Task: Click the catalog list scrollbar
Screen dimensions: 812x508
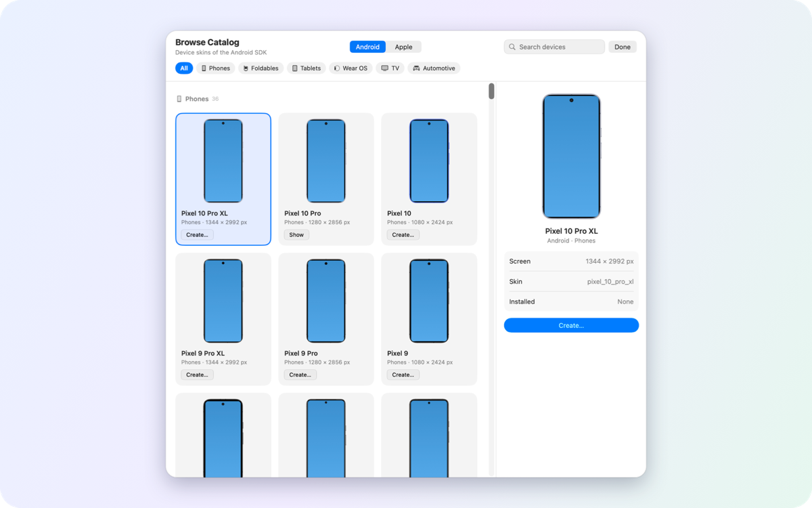Action: click(x=491, y=91)
